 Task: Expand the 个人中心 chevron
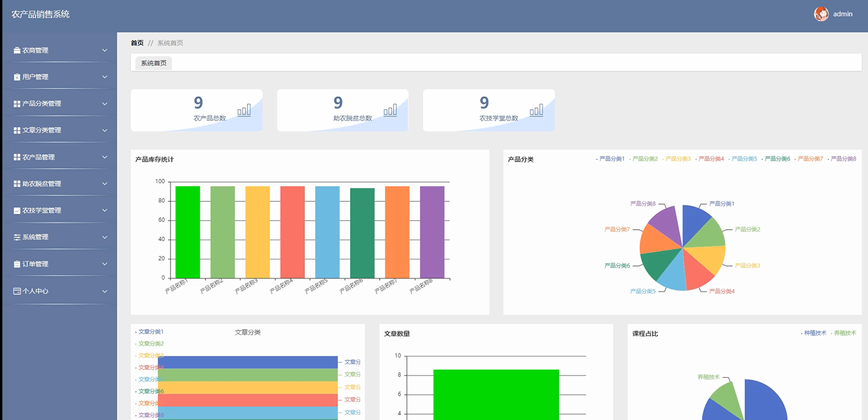click(105, 291)
